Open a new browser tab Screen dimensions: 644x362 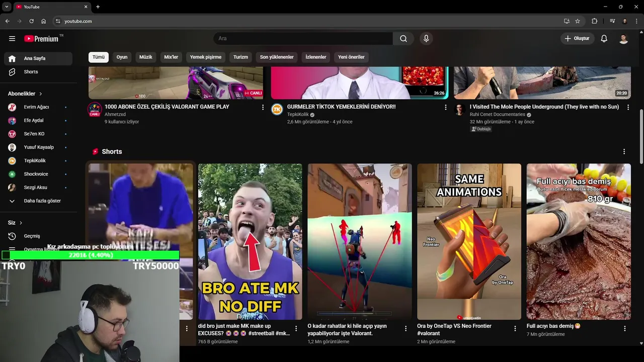pyautogui.click(x=98, y=7)
